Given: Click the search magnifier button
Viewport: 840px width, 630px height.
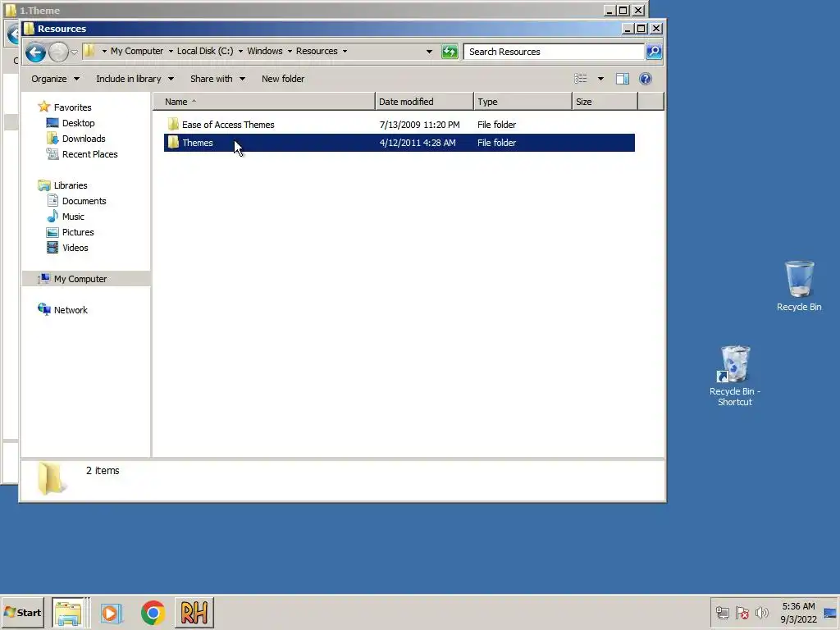Looking at the screenshot, I should click(654, 52).
